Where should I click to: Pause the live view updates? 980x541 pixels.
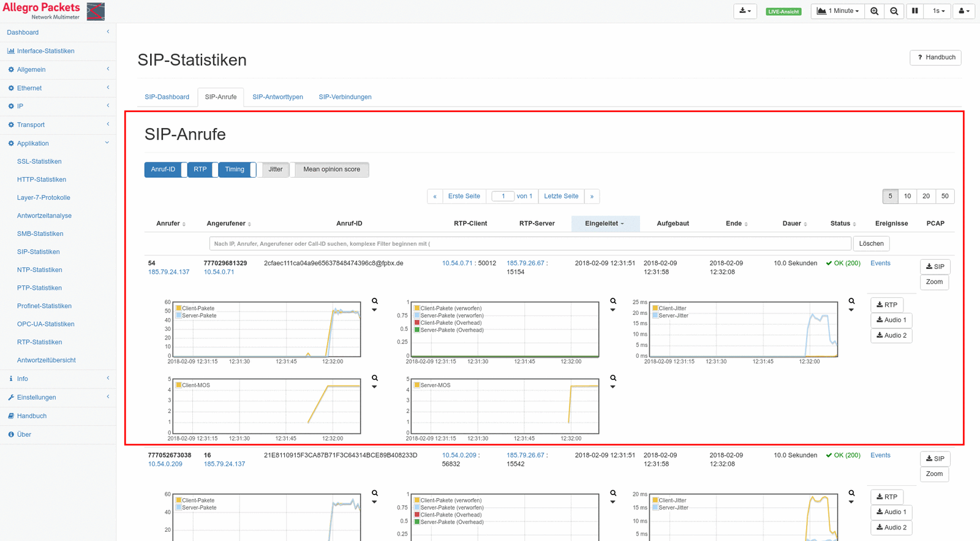[914, 11]
